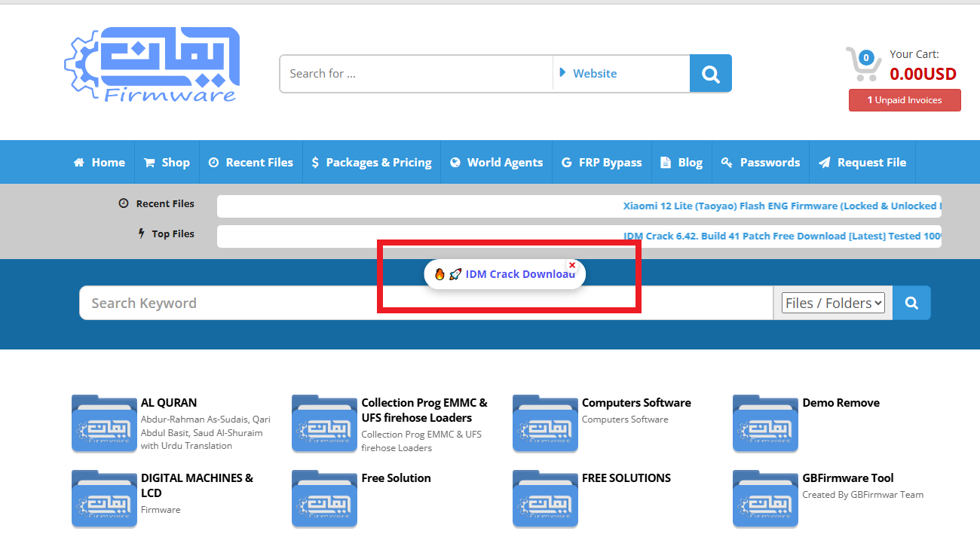Open the Request File menu item

862,162
